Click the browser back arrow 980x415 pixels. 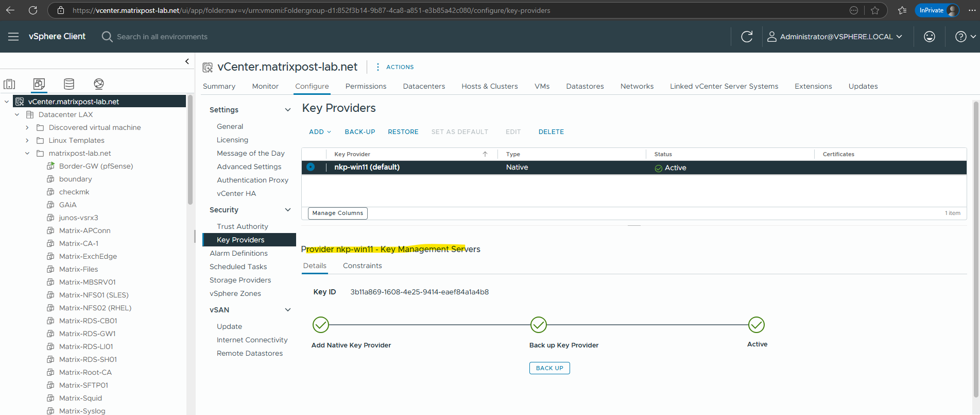[10, 10]
